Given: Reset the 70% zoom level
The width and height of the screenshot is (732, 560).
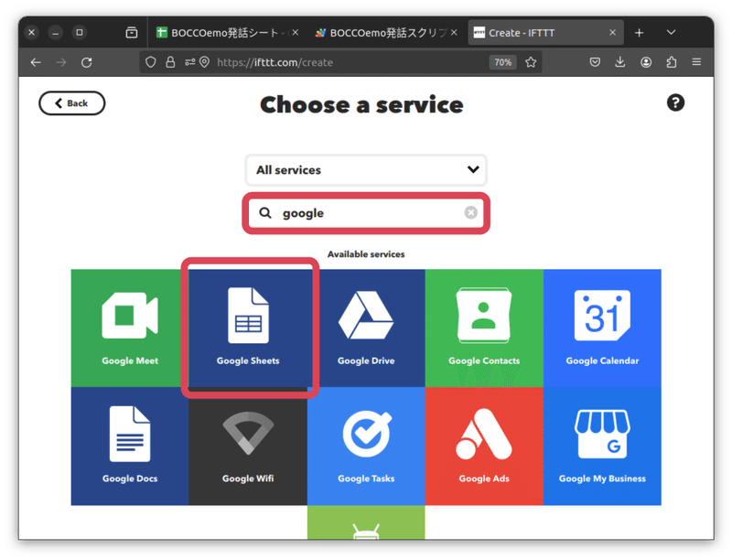Looking at the screenshot, I should pos(502,62).
